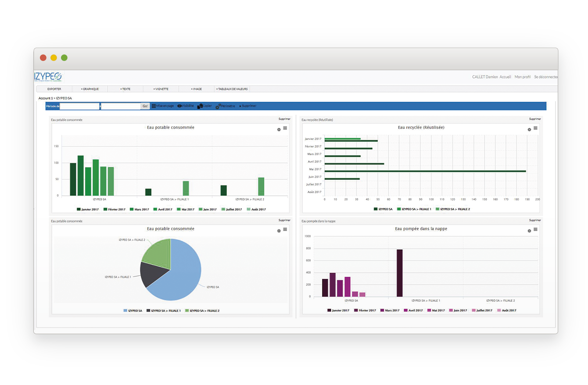Open settings gear of Eau pompée chart
Screen dimensions: 588x385
[x=529, y=231]
